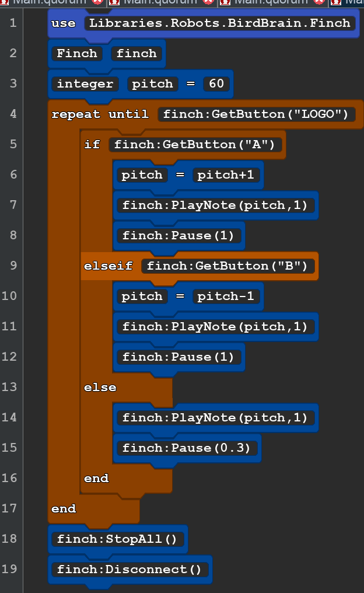Viewport: 364px width, 593px height.
Task: Click the value 60 field
Action: tap(216, 84)
